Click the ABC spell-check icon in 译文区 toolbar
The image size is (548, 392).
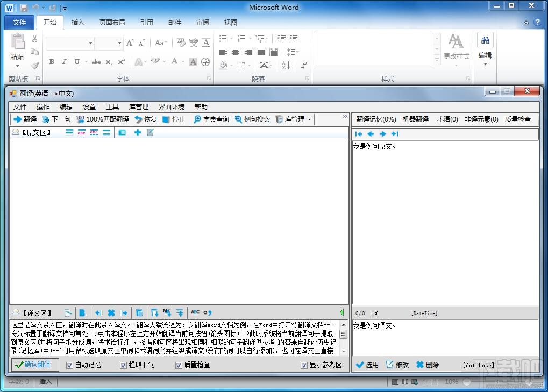195,312
